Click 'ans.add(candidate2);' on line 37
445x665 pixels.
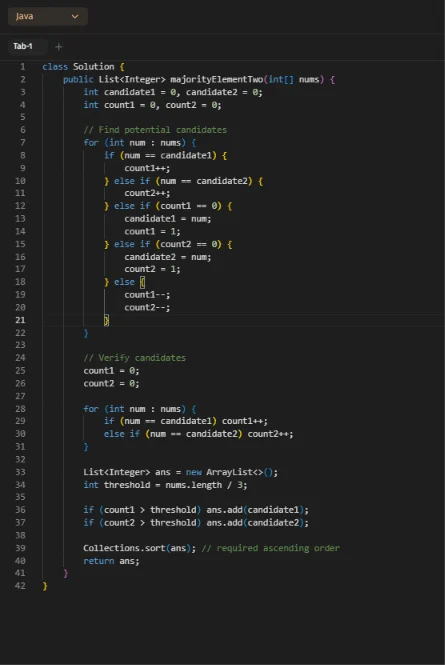click(257, 522)
